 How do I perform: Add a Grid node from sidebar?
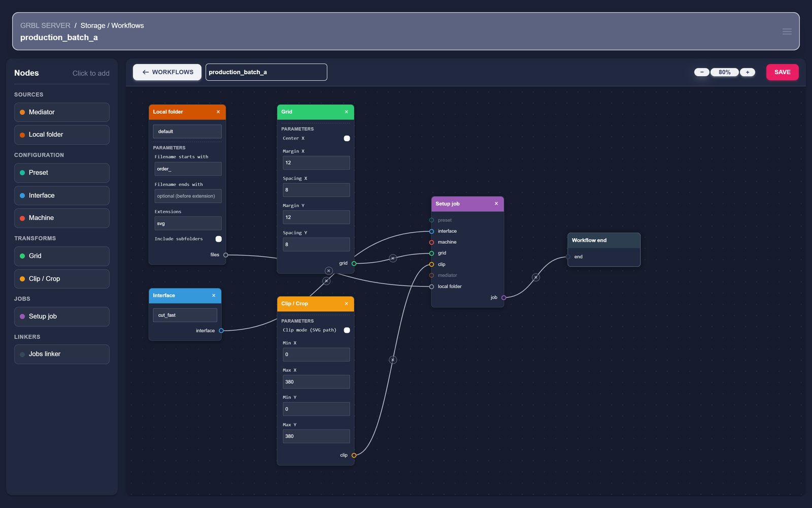pyautogui.click(x=62, y=256)
